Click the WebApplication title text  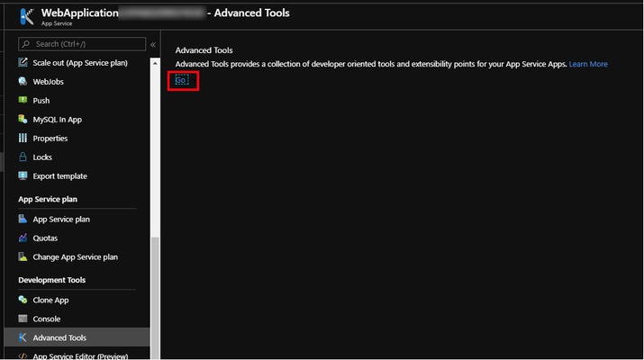point(79,13)
